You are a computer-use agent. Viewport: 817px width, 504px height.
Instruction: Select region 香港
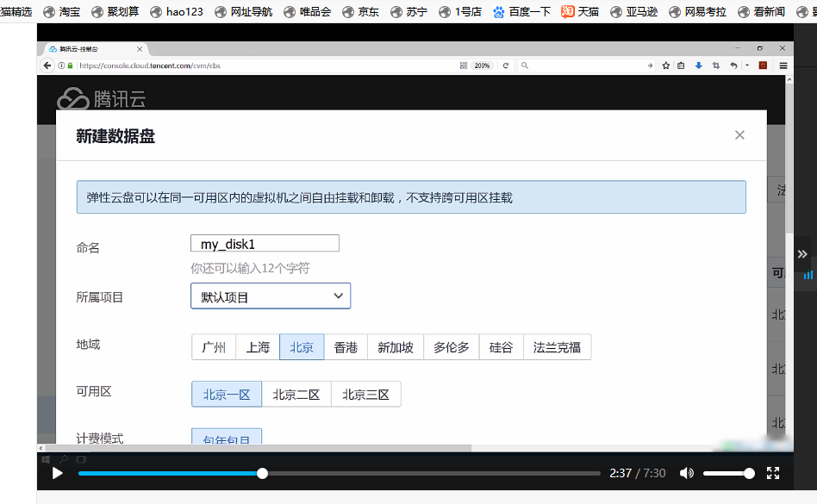click(x=346, y=346)
